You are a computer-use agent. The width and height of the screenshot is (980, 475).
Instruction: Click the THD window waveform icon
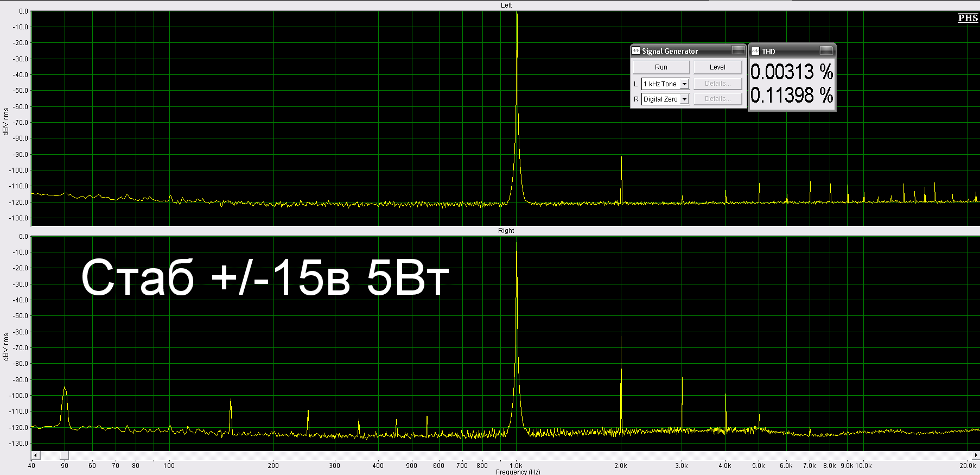(x=755, y=51)
